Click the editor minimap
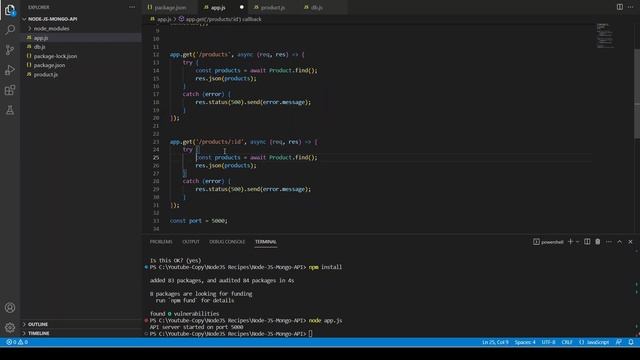 coord(605,36)
